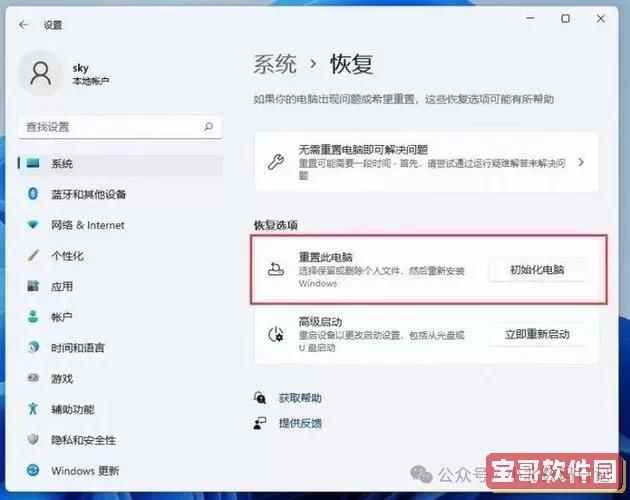
Task: Open 网络 & Internet settings
Action: pos(120,225)
